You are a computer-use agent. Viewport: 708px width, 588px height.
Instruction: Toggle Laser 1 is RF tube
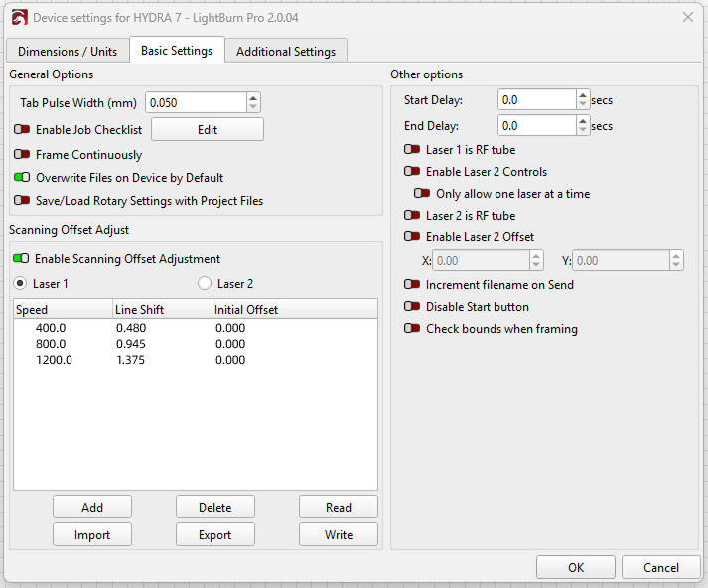click(412, 149)
